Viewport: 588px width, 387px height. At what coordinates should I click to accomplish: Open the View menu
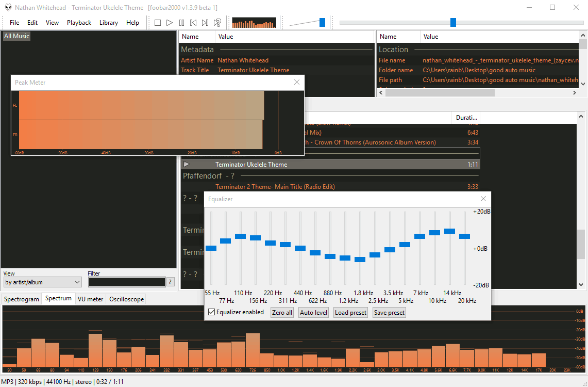coord(52,23)
